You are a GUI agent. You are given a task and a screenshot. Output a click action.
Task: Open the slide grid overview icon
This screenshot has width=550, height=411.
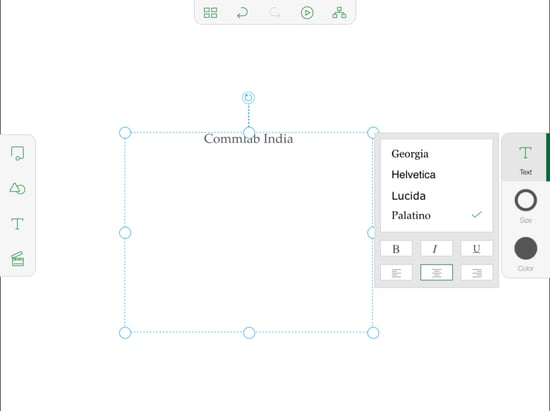tap(210, 13)
